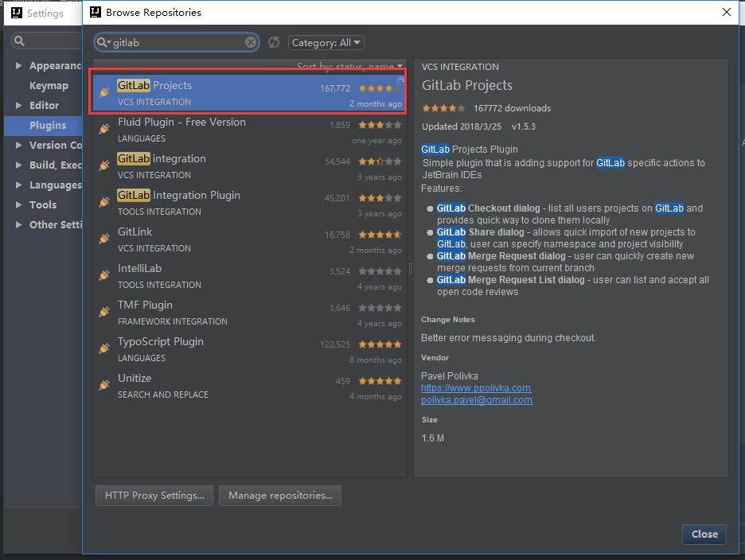Click the IntelliJ logo in Browse Repositories title
Viewport: 745px width, 560px height.
pyautogui.click(x=96, y=13)
